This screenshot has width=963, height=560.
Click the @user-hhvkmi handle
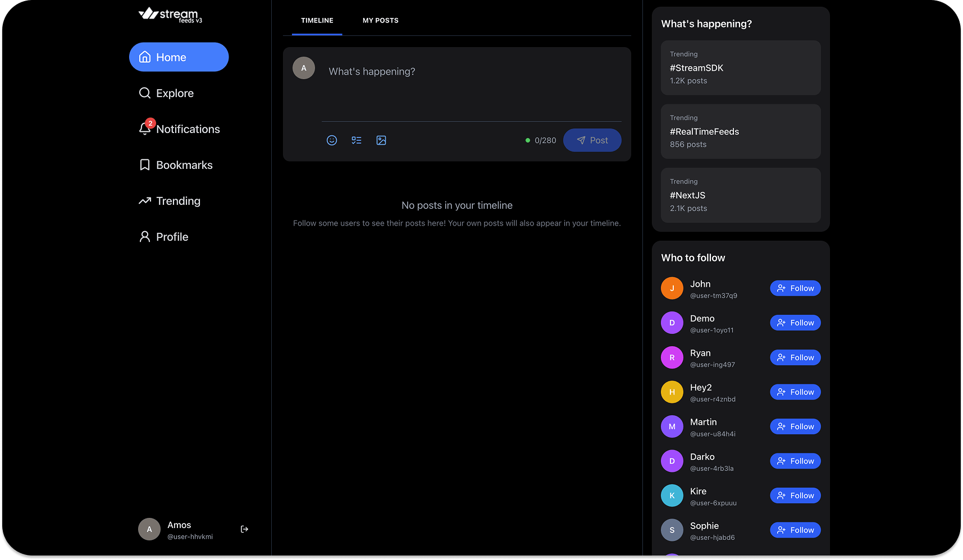point(190,537)
